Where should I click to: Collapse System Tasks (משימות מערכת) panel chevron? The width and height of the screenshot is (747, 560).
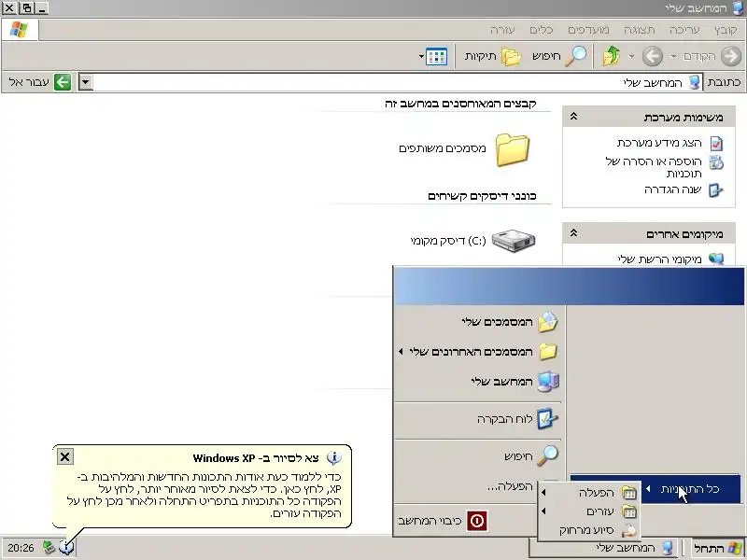coord(573,116)
